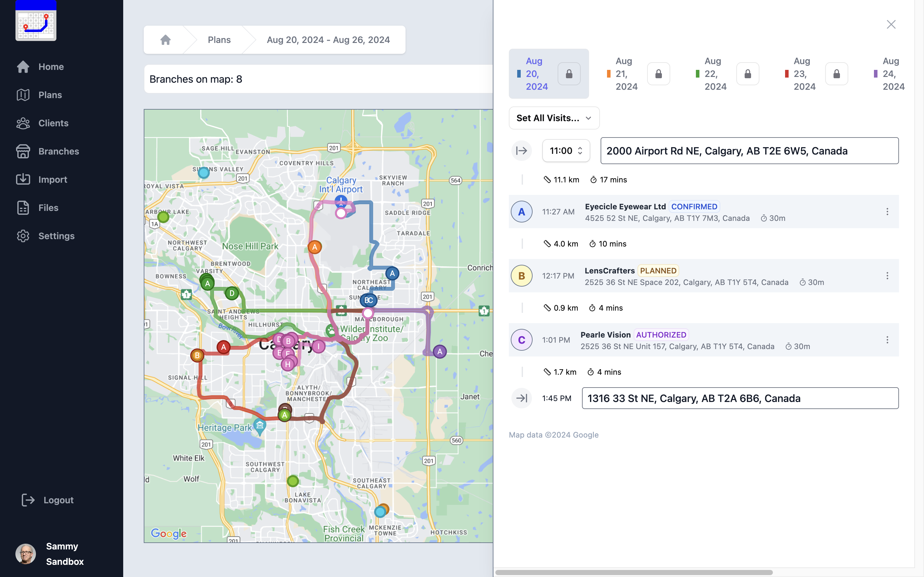The image size is (924, 577).
Task: Click the home icon in breadcrumb
Action: (x=165, y=40)
